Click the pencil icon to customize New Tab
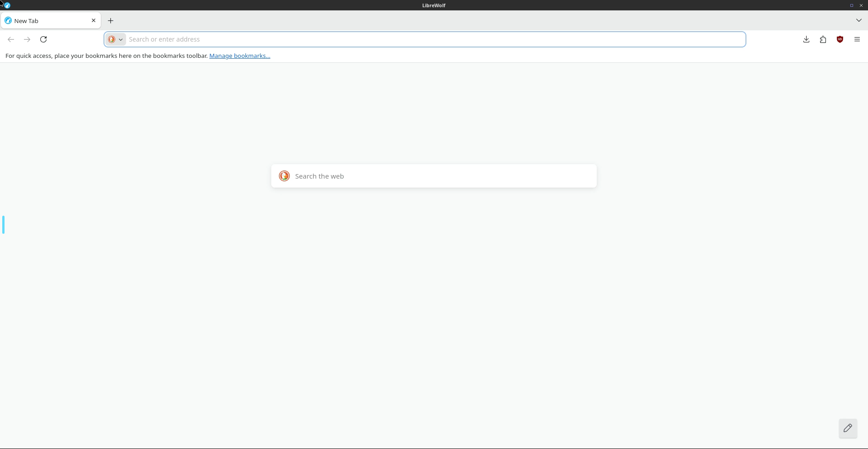The width and height of the screenshot is (868, 449). (x=848, y=428)
